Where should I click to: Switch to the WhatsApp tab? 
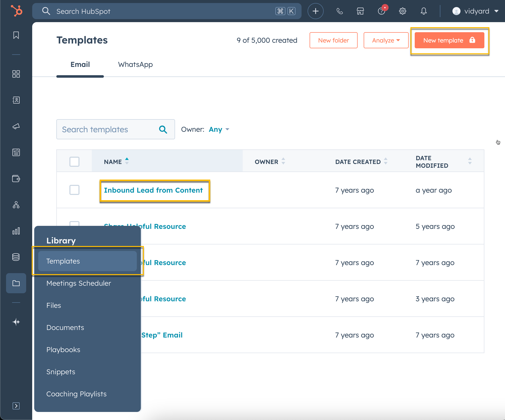[135, 65]
